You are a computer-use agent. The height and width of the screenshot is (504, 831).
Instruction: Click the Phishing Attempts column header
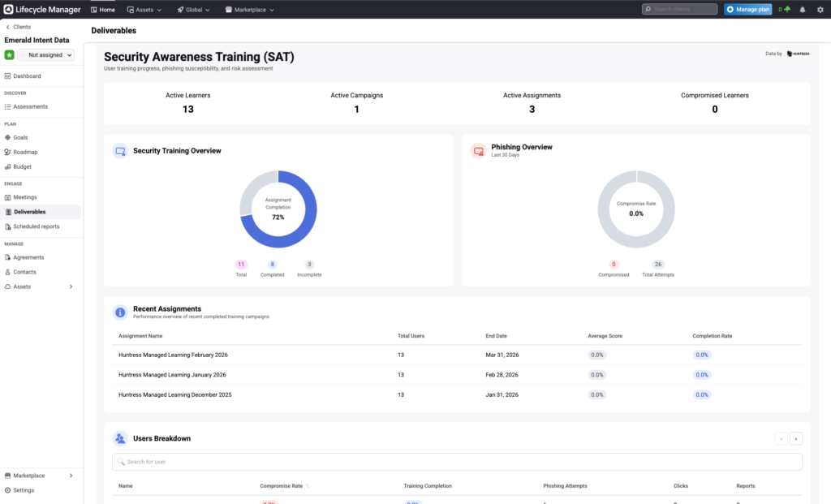(x=565, y=486)
